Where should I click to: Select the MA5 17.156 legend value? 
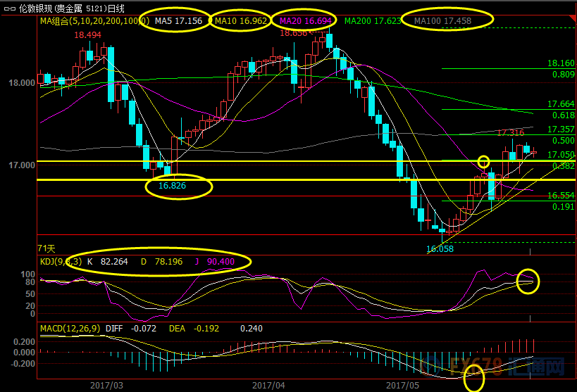pos(178,22)
